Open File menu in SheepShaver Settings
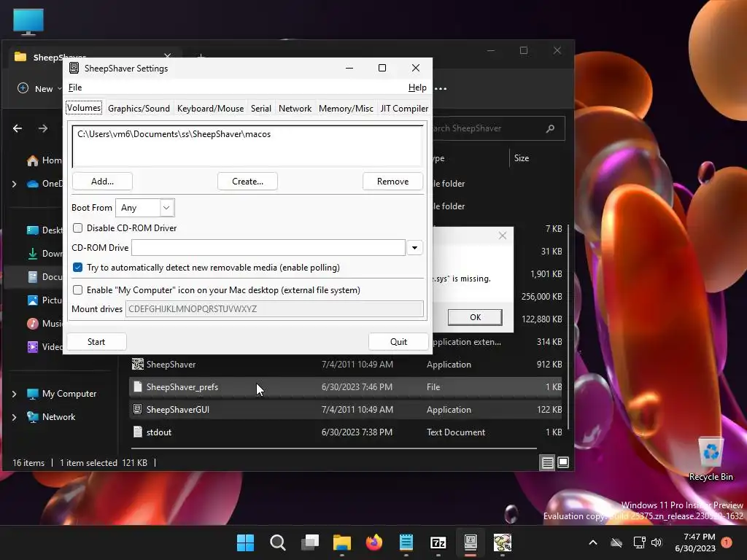 click(x=75, y=87)
